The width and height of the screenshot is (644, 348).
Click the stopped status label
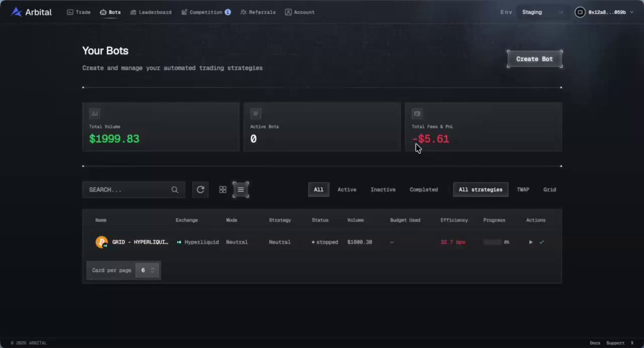click(x=325, y=242)
